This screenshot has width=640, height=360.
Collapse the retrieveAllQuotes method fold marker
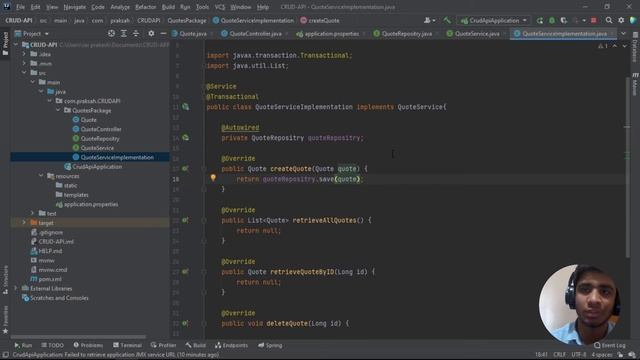point(204,220)
